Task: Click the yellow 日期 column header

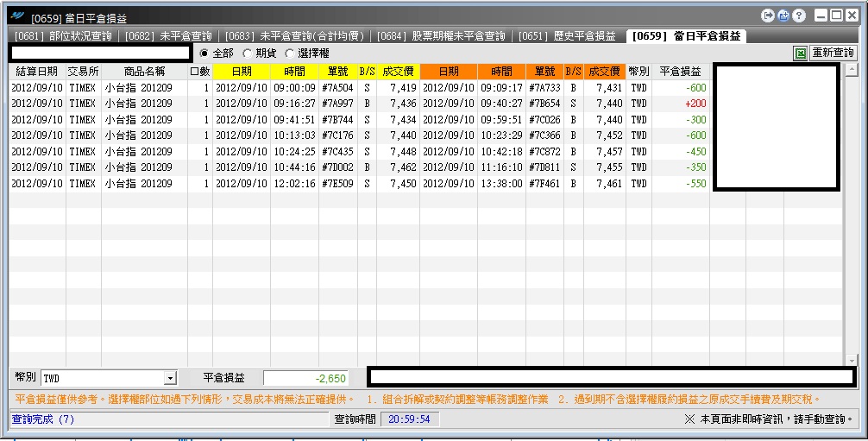Action: pos(242,72)
